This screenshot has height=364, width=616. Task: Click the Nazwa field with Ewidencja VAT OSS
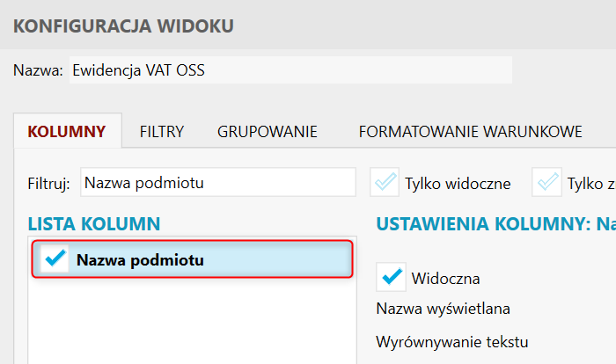click(289, 69)
